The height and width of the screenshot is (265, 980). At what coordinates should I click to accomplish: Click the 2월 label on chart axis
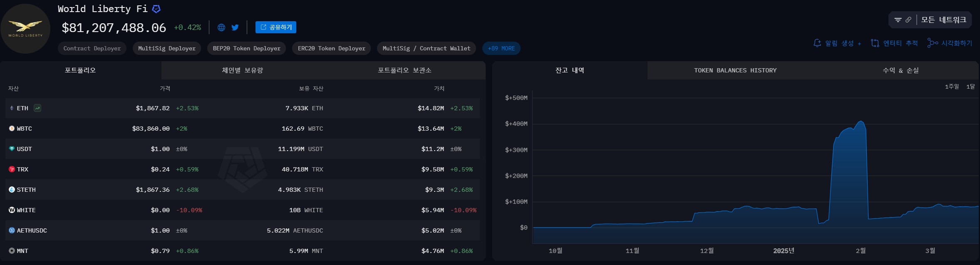(861, 250)
